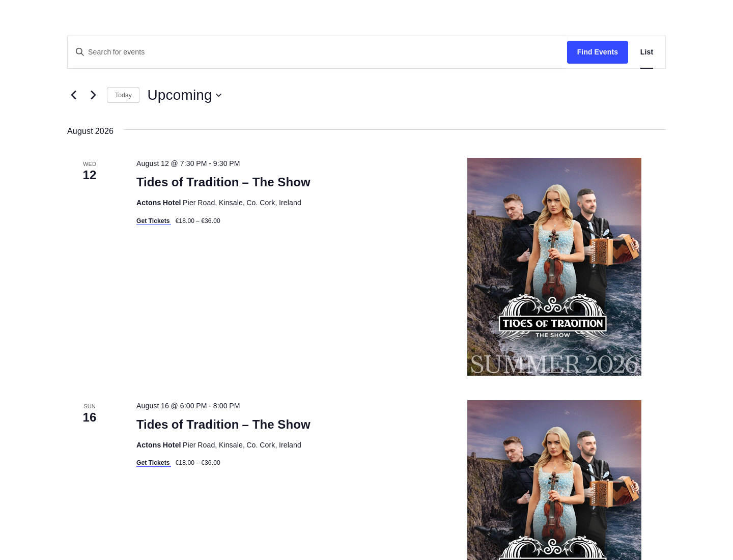Viewport: 733px width, 560px height.
Task: Click the SUN 16 date tag
Action: 90,413
